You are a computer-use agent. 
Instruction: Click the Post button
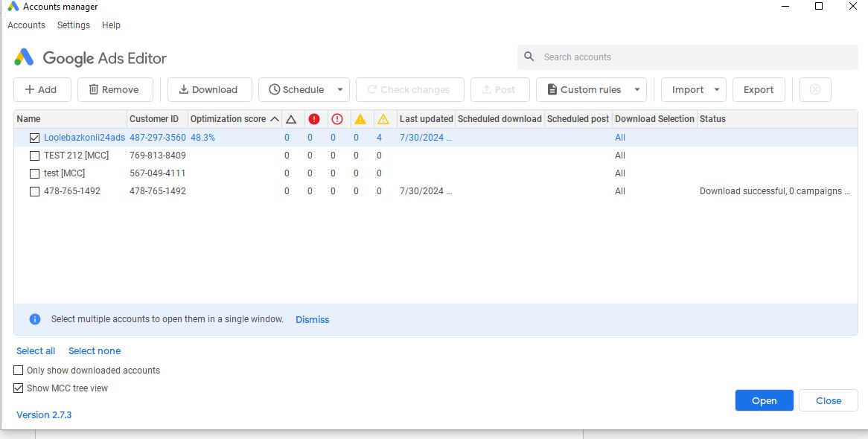pos(500,90)
